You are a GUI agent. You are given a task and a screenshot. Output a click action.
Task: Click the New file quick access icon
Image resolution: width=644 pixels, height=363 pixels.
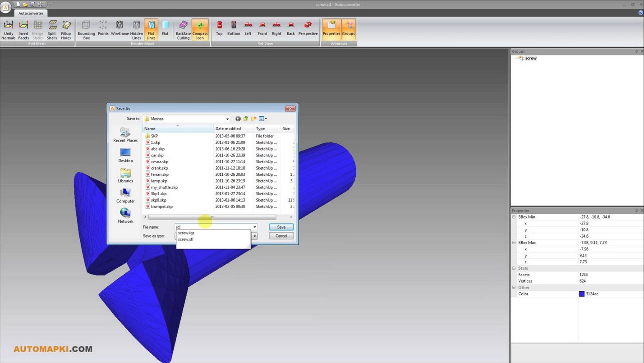(x=18, y=4)
